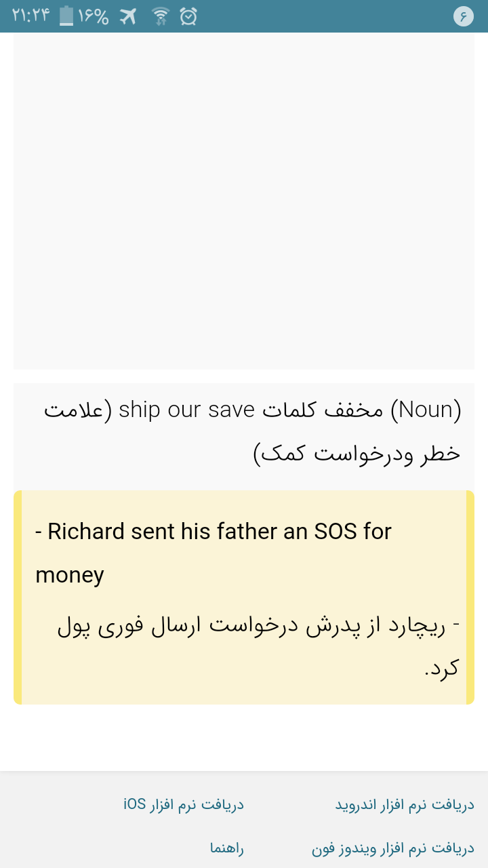Tap the blank gray advertisement area
The height and width of the screenshot is (868, 488).
click(x=244, y=201)
